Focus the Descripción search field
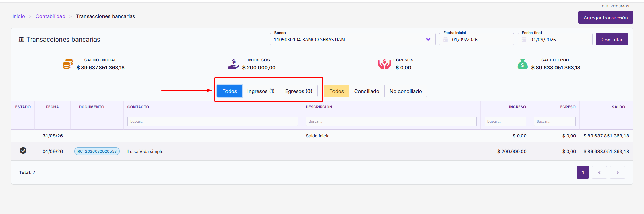Image resolution: width=644 pixels, height=214 pixels. pos(391,121)
